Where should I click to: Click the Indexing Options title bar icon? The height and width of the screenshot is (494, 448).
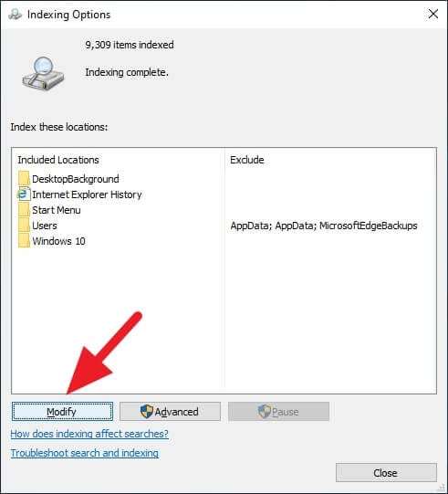point(15,15)
